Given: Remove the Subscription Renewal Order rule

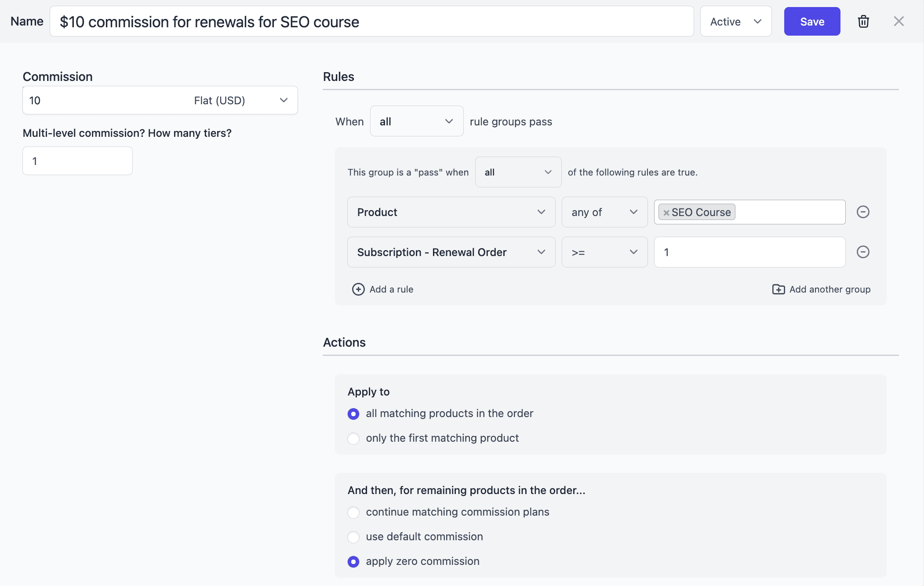Looking at the screenshot, I should coord(863,252).
